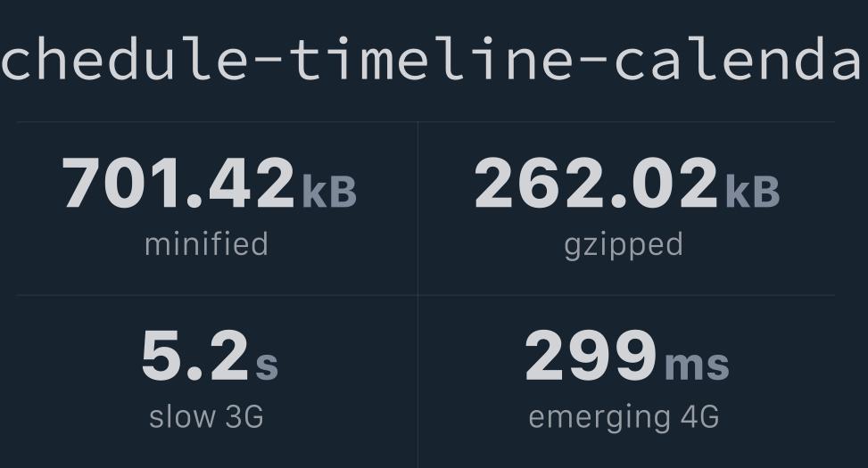
Task: Click vertical divider between 3G and 4G stats
Action: coord(418,382)
